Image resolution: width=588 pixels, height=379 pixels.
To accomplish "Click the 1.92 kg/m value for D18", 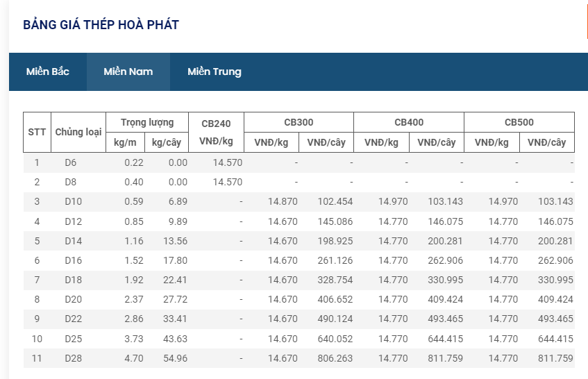I will [134, 280].
